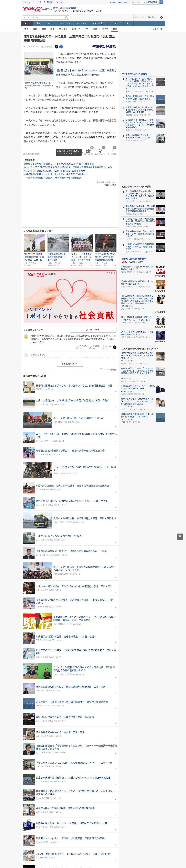Open the settings gear icon
This screenshot has height=868, width=186.
161,18
